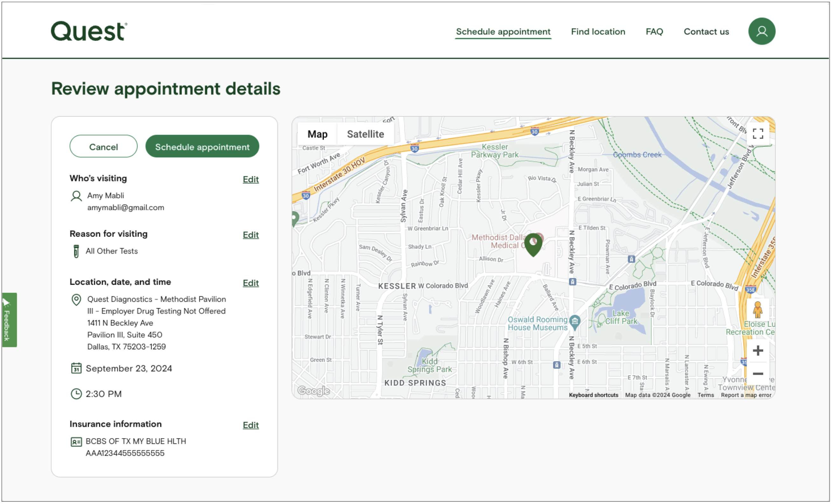Go to Schedule appointment nav item
The width and height of the screenshot is (831, 504).
(503, 32)
